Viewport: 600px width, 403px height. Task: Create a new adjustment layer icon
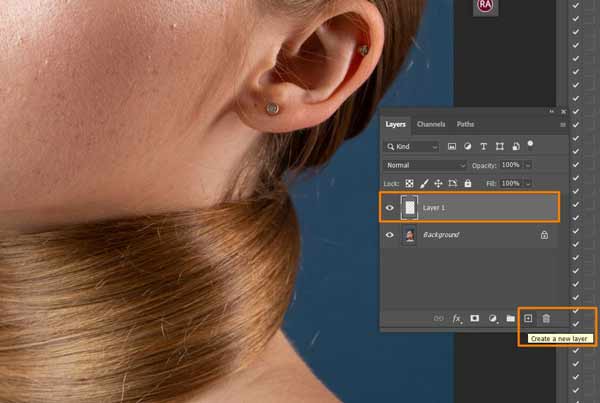pyautogui.click(x=493, y=318)
